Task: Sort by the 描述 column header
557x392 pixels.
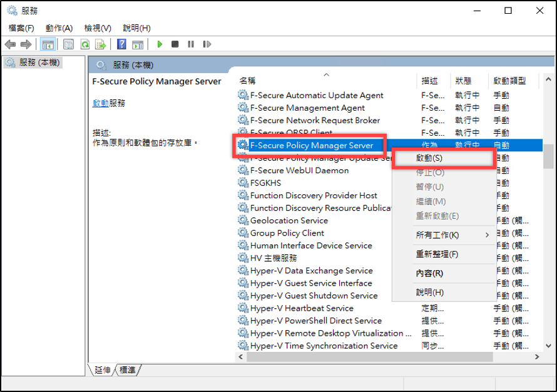Action: (434, 81)
